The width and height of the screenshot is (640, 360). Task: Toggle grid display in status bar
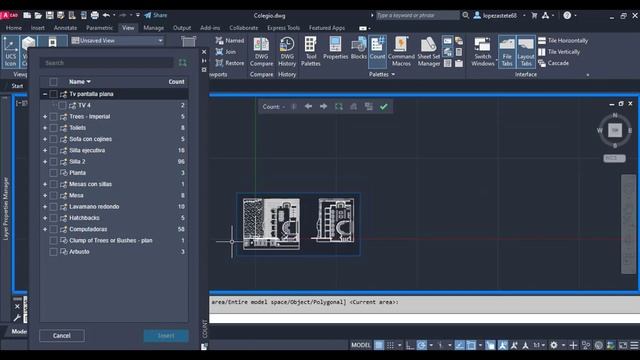(379, 345)
